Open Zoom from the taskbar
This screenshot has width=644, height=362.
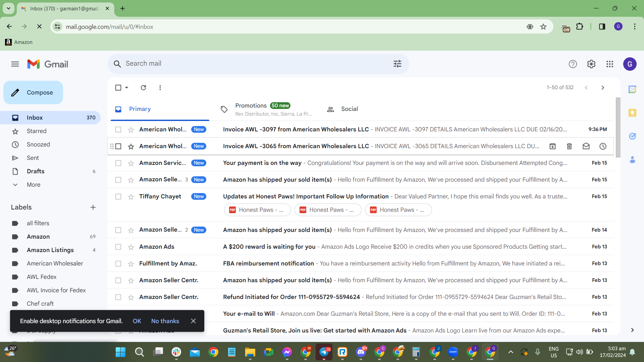pyautogui.click(x=453, y=352)
